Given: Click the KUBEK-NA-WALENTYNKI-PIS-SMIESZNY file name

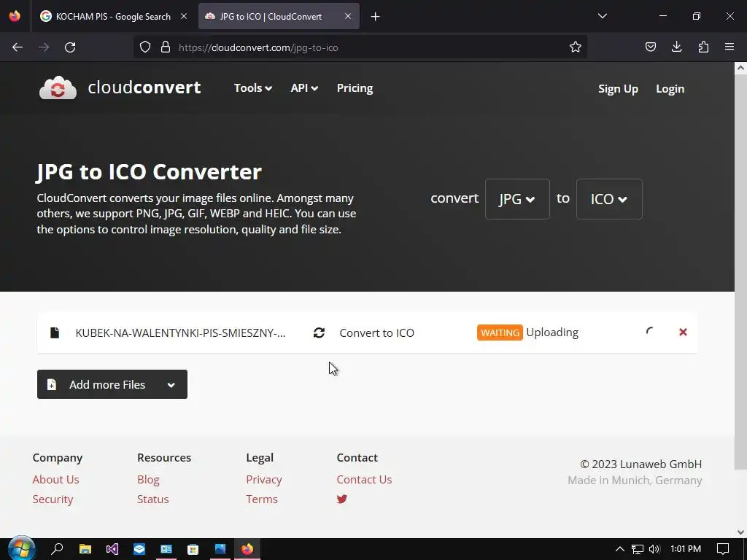Looking at the screenshot, I should pyautogui.click(x=181, y=332).
